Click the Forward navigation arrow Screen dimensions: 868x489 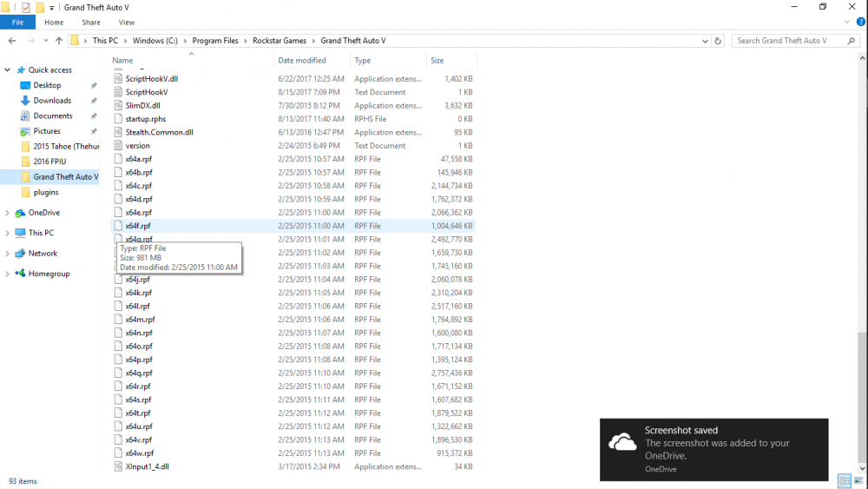tap(31, 41)
